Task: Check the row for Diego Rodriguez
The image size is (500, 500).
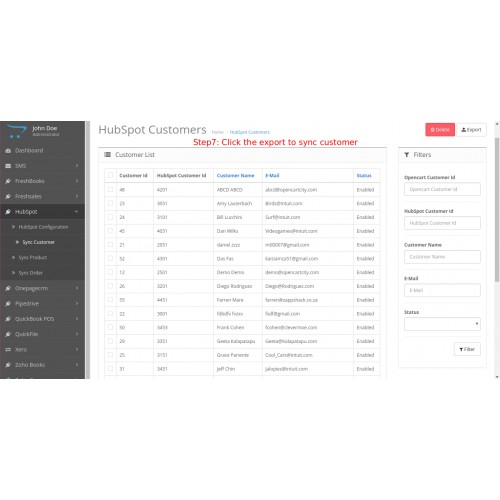Action: pos(110,286)
